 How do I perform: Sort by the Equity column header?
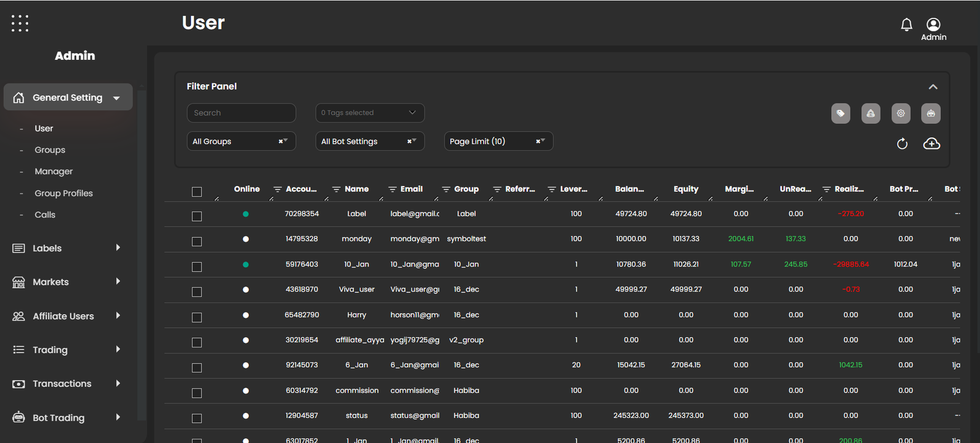pos(686,189)
